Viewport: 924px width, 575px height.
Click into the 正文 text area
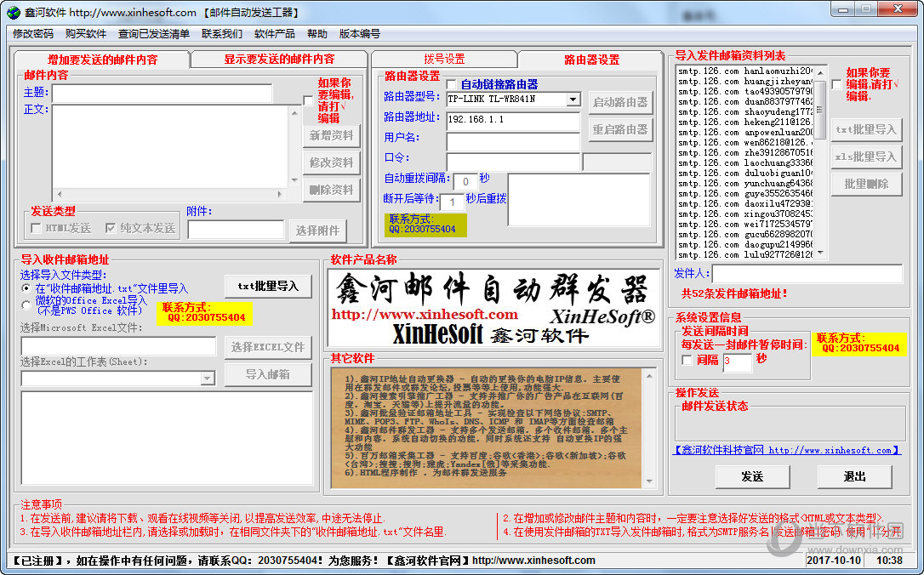point(171,146)
